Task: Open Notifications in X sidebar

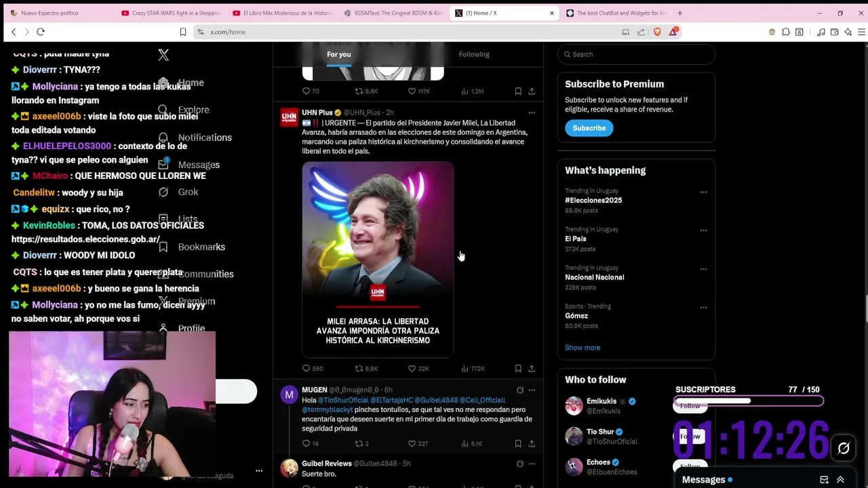Action: click(x=195, y=138)
